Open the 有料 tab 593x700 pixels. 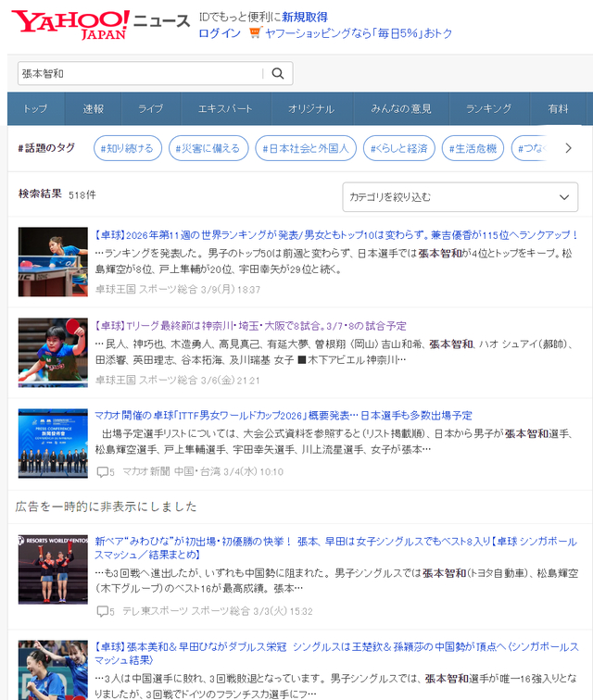click(x=558, y=108)
